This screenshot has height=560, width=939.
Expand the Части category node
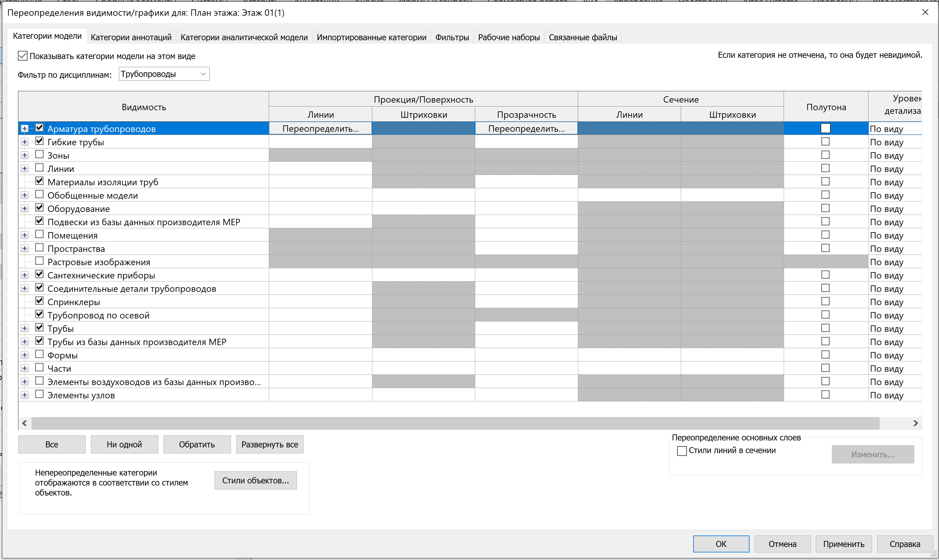(25, 368)
